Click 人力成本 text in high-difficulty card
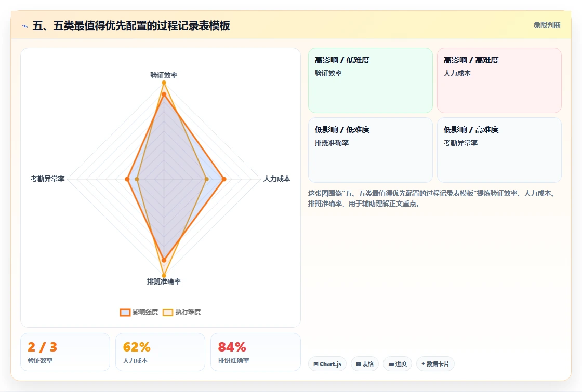The width and height of the screenshot is (582, 392). [x=457, y=73]
